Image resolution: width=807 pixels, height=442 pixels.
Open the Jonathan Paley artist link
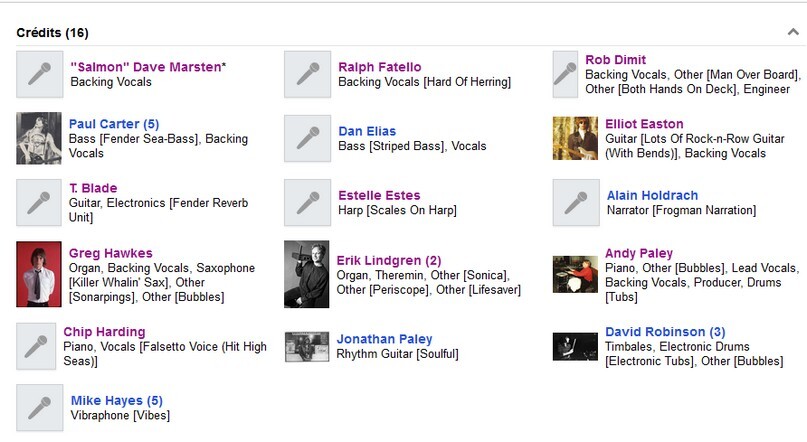coord(384,339)
